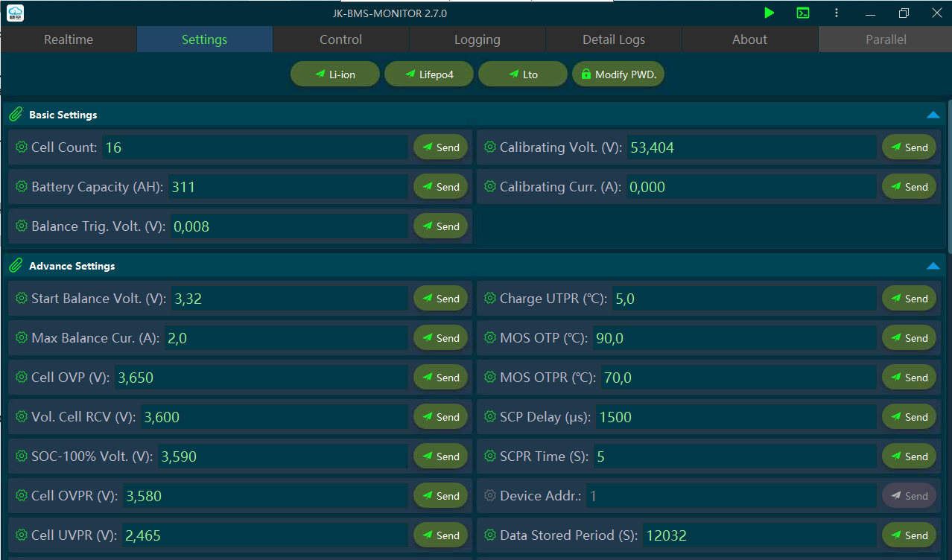Click the gear icon beside Cell OVP (V)

click(x=22, y=377)
